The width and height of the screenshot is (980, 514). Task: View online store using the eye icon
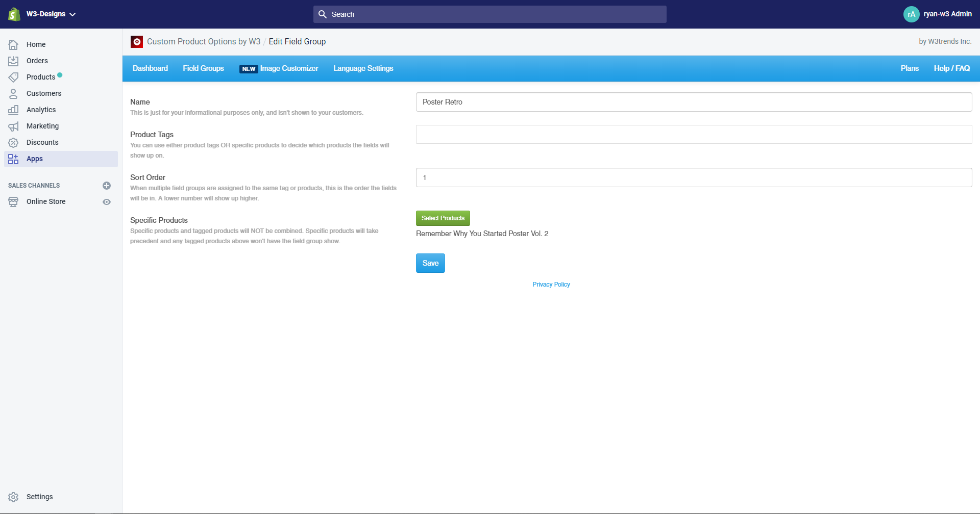point(107,202)
